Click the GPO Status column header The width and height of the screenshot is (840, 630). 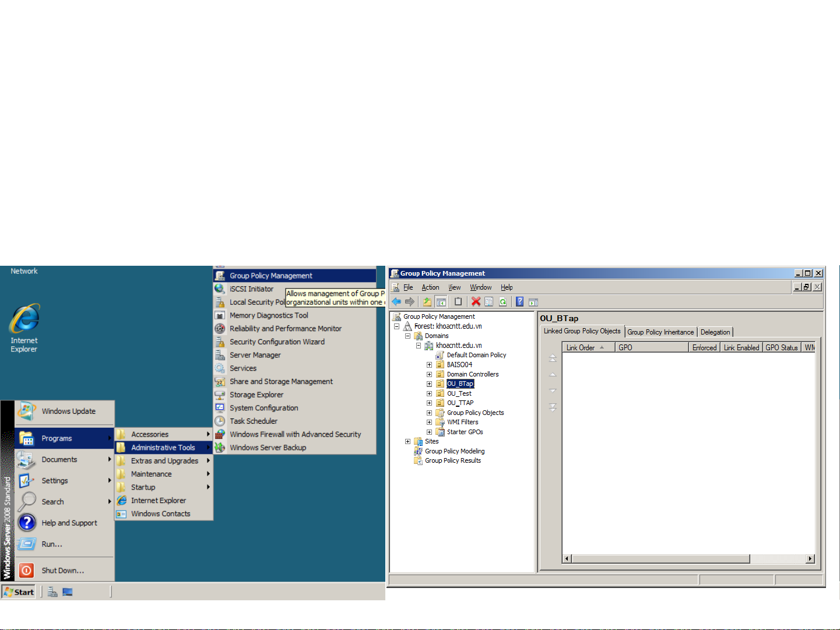782,347
